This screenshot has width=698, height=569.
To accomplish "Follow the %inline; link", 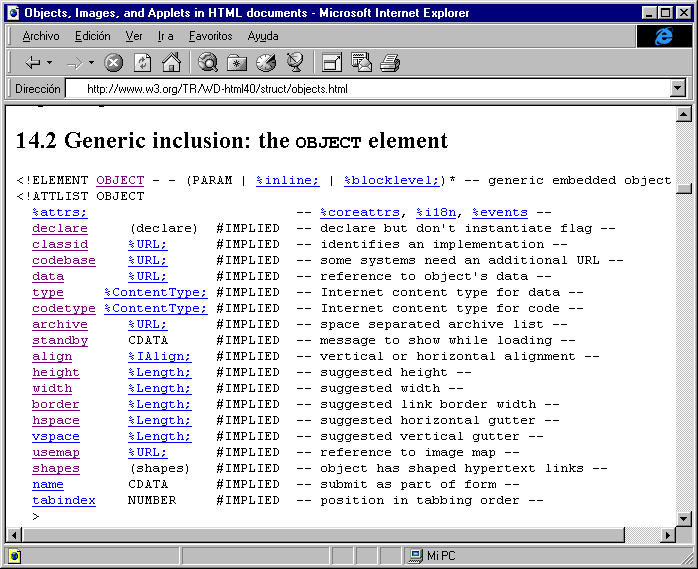I will click(x=288, y=180).
